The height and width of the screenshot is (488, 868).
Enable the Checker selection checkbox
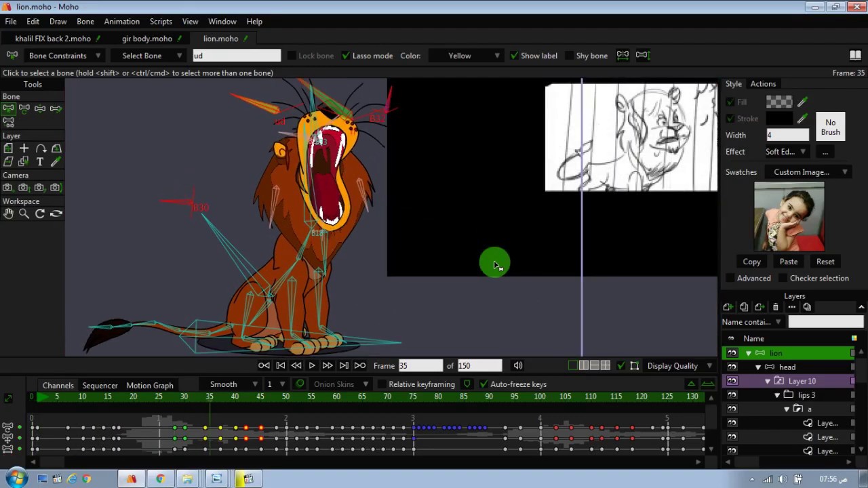(783, 278)
